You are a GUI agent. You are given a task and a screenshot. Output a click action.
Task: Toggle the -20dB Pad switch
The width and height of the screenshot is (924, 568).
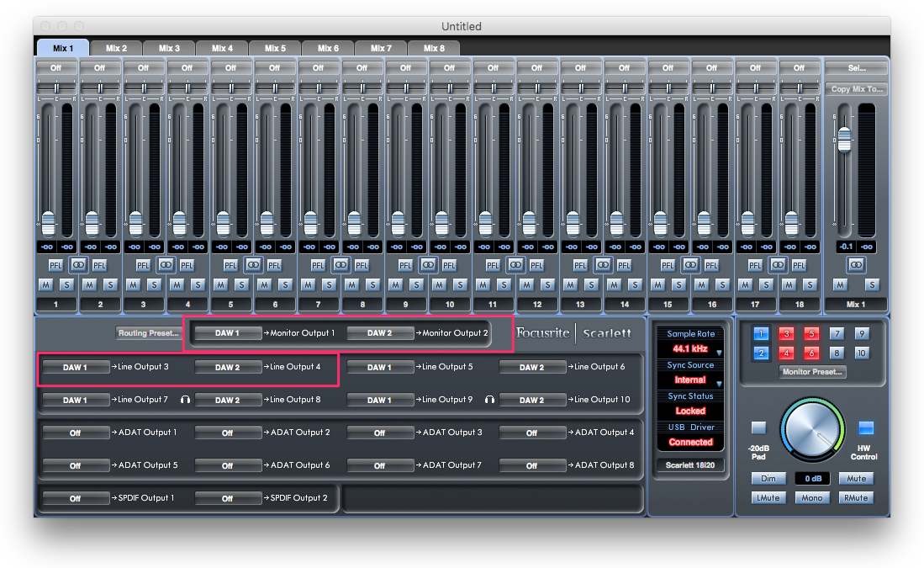[x=758, y=427]
